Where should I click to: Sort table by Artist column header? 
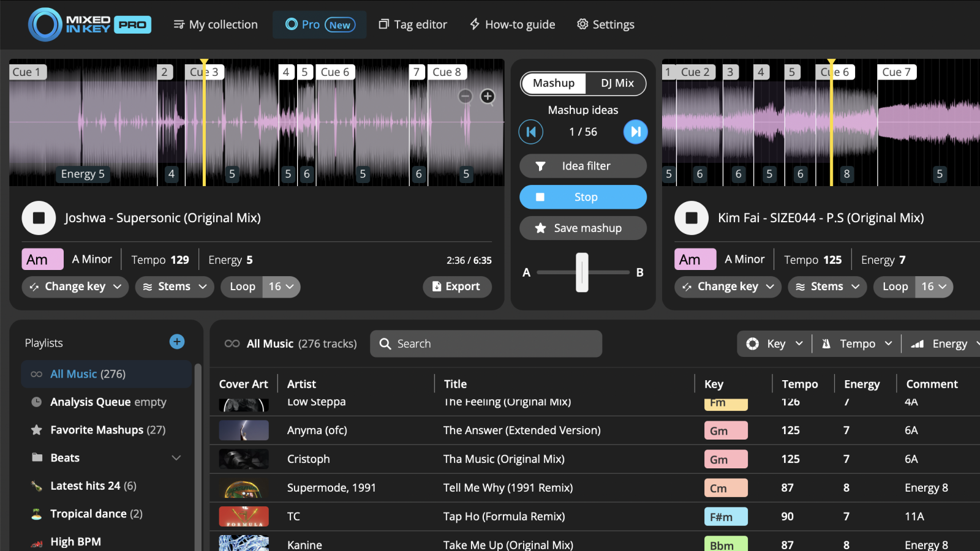coord(301,384)
